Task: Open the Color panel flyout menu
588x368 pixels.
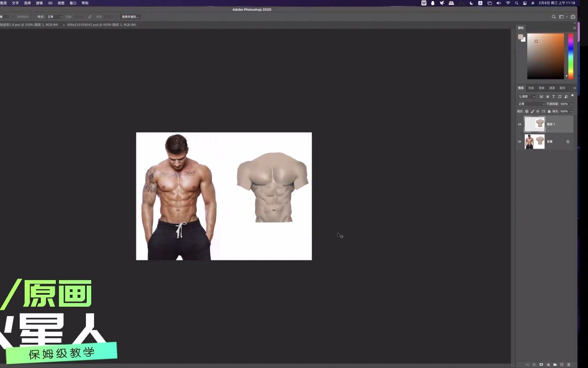Action: (575, 28)
